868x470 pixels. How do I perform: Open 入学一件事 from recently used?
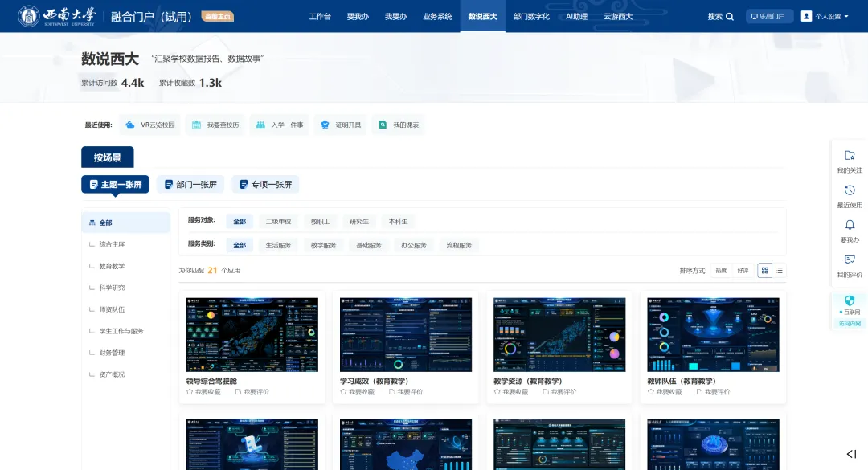click(259, 125)
